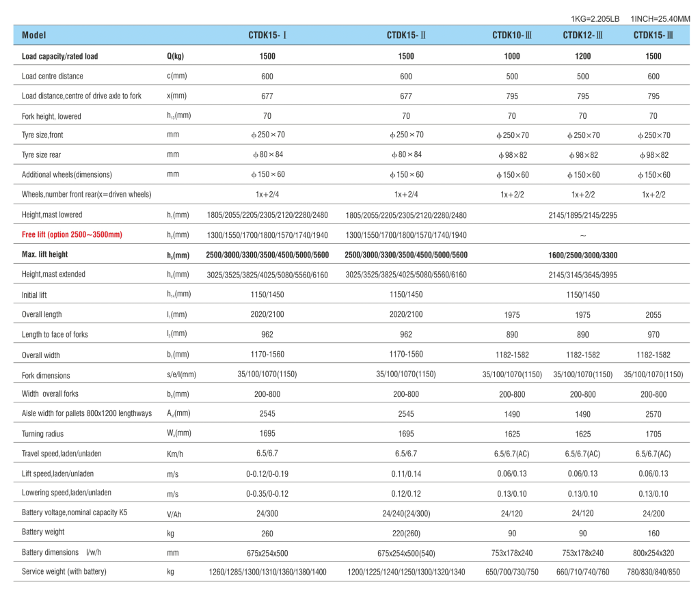Image resolution: width=700 pixels, height=591 pixels.
Task: Click 'Travel speed,laden/unladen' row label
Action: [x=62, y=454]
